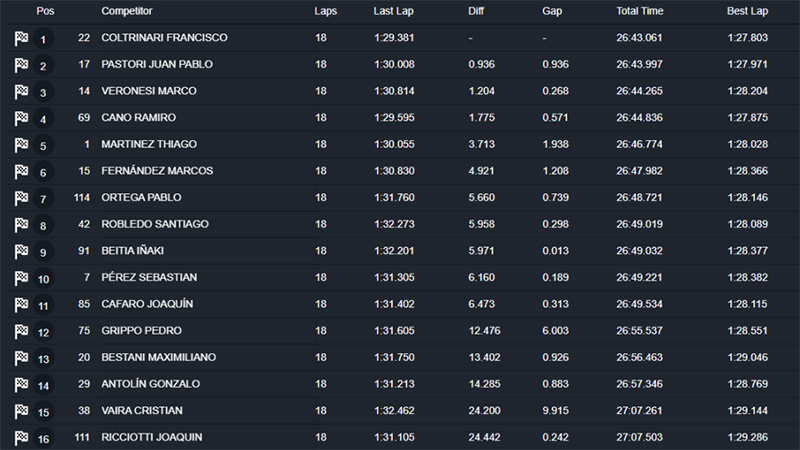
Task: Click checkered flag icon beside Pastori Juan Pablo
Action: [21, 65]
